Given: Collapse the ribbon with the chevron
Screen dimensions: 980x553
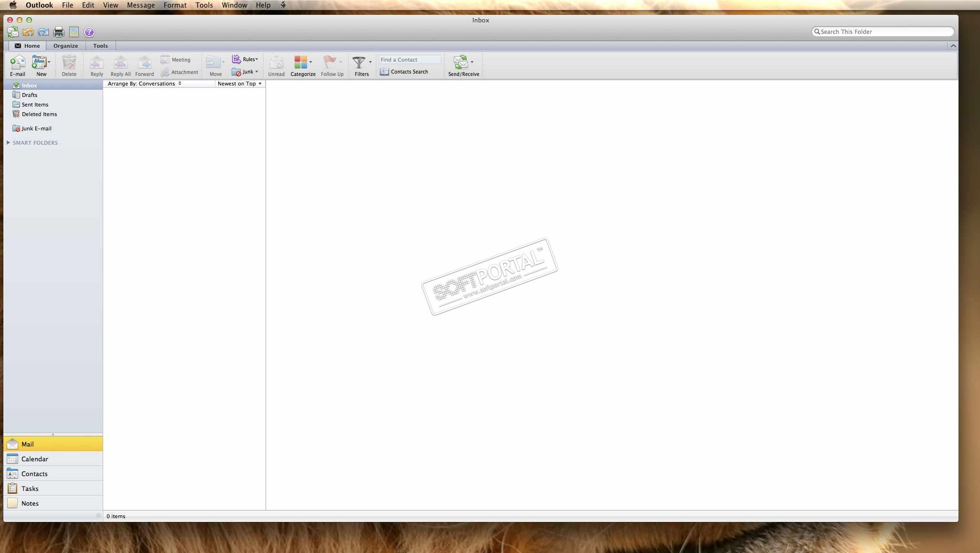Looking at the screenshot, I should click(x=953, y=46).
